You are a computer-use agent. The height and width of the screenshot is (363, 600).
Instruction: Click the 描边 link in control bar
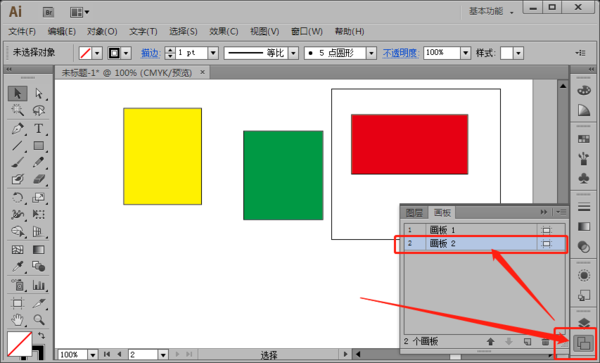150,53
